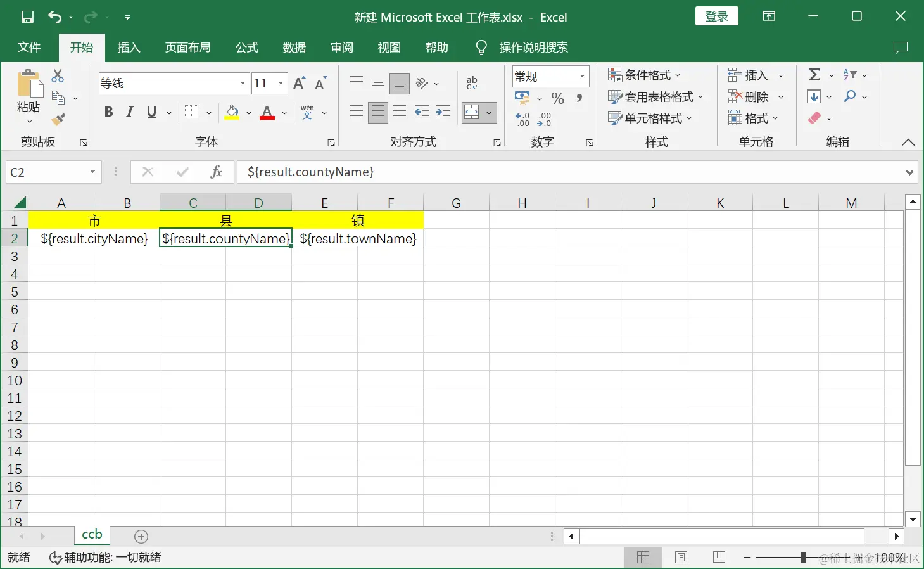
Task: Select the ccb sheet tab
Action: point(92,535)
